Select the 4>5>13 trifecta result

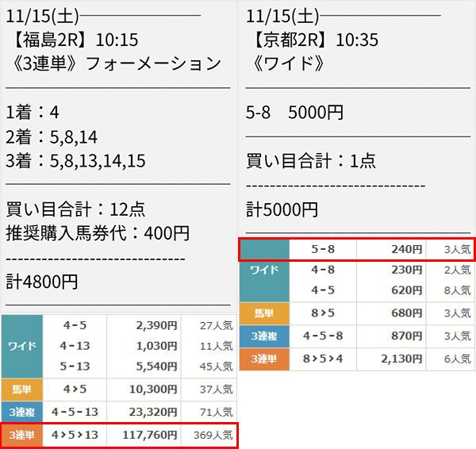pos(75,435)
